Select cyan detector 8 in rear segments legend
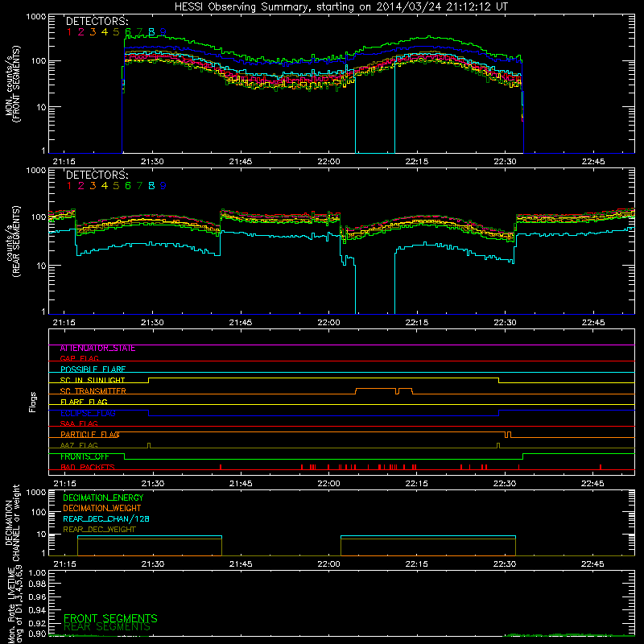644x644 pixels. click(151, 186)
